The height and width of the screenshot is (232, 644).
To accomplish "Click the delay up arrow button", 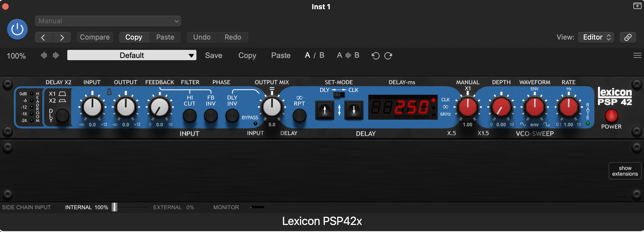I will [x=325, y=110].
